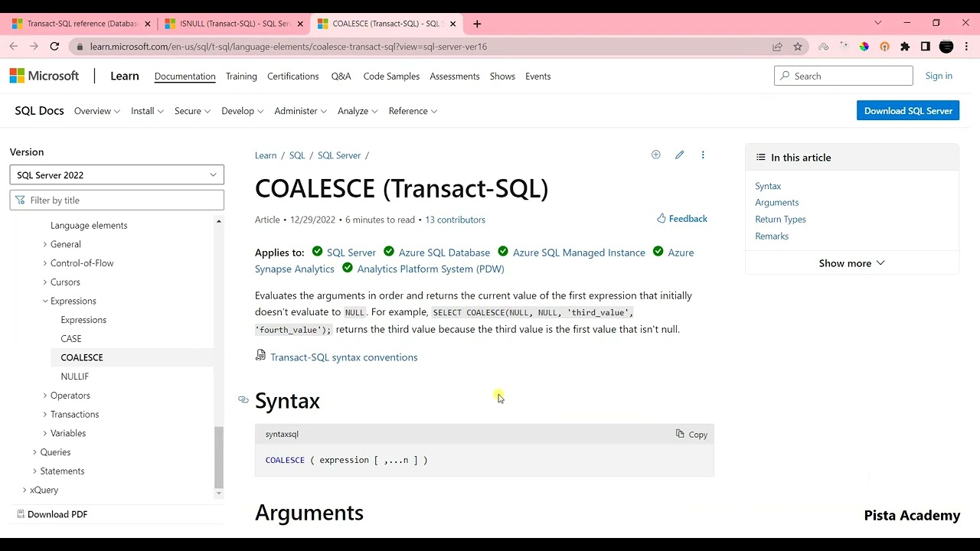Click the browser address bar URL
The width and height of the screenshot is (980, 551).
(x=289, y=47)
